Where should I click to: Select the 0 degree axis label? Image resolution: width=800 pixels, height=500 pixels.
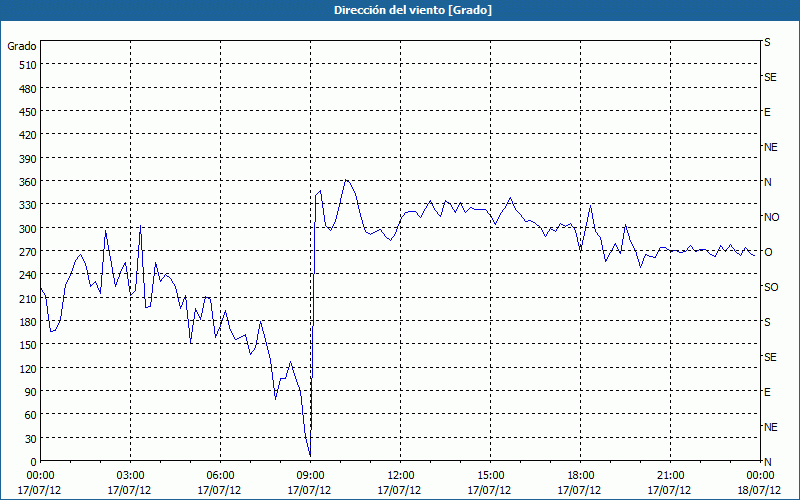click(x=34, y=462)
